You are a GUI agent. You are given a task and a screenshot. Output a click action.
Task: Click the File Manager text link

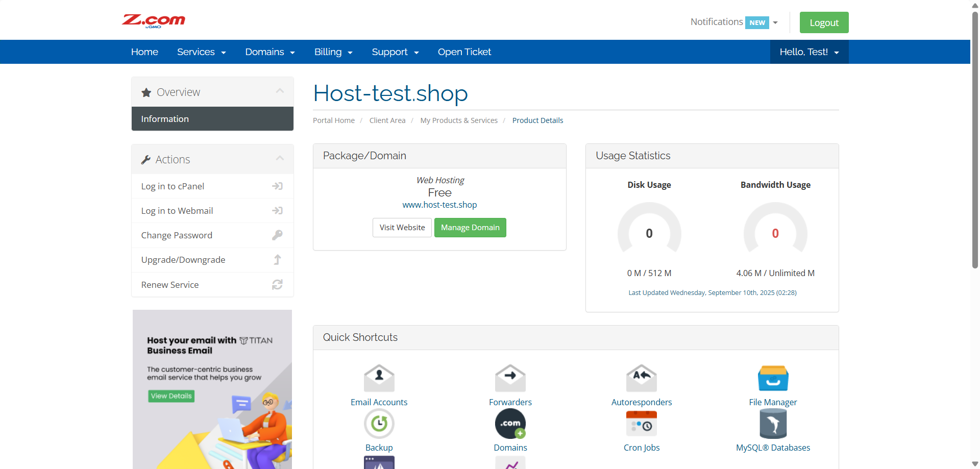[x=773, y=402]
